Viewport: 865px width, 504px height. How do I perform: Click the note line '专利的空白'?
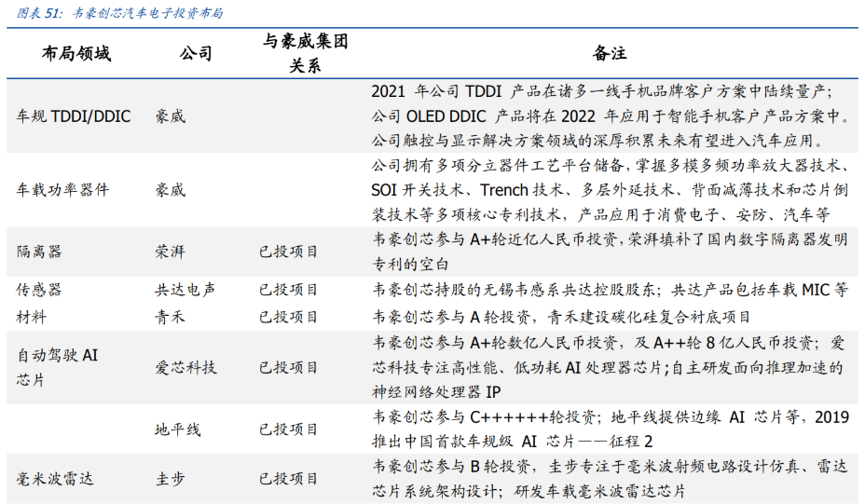[x=410, y=265]
